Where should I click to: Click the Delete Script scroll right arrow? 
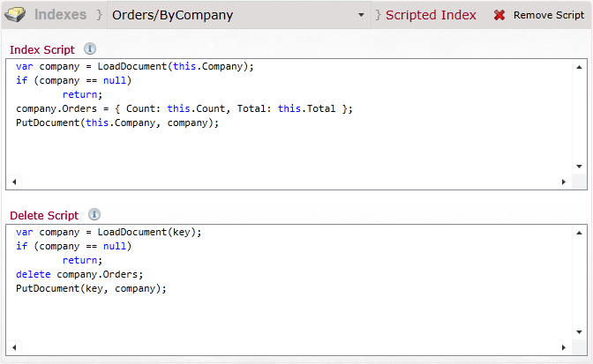tap(564, 348)
